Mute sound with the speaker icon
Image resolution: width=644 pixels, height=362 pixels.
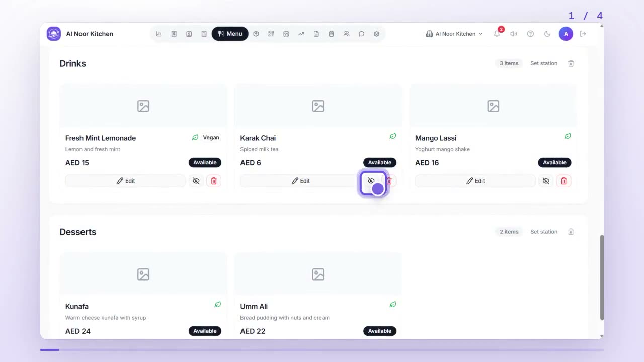[x=514, y=34]
